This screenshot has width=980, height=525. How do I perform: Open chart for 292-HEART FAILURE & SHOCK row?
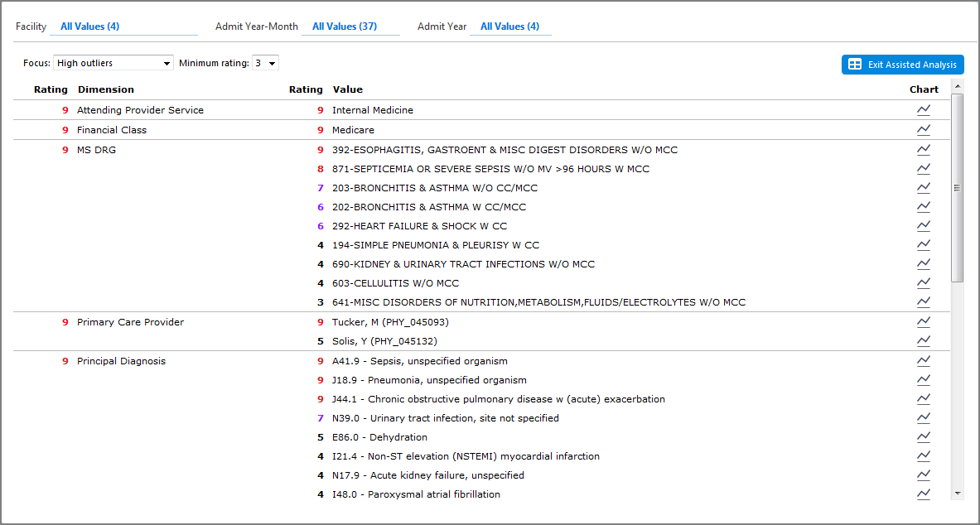click(x=924, y=225)
